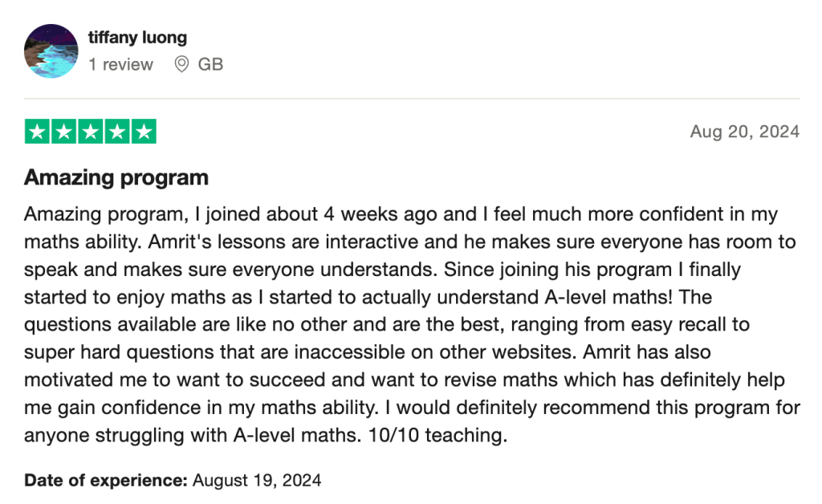View the reviewer's 1 review count
Viewport: 822px width, 504px height.
(x=120, y=64)
